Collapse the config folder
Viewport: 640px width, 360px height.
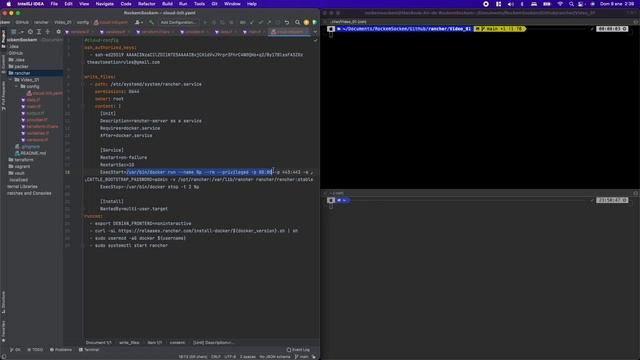click(x=17, y=87)
